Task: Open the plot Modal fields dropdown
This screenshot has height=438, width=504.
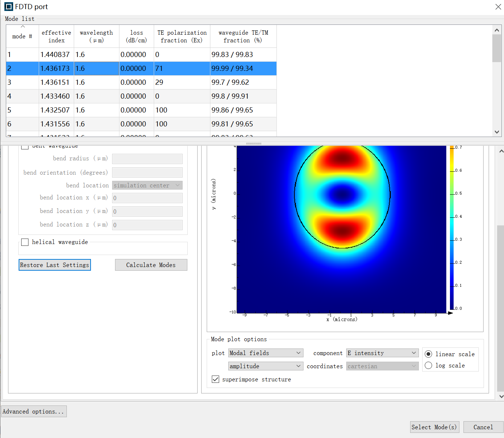Action: (266, 353)
